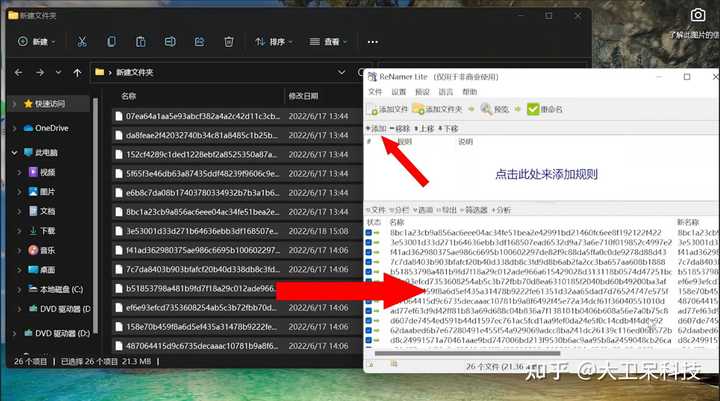Uncheck the file starting with 3e53001d33d271

coord(369,243)
